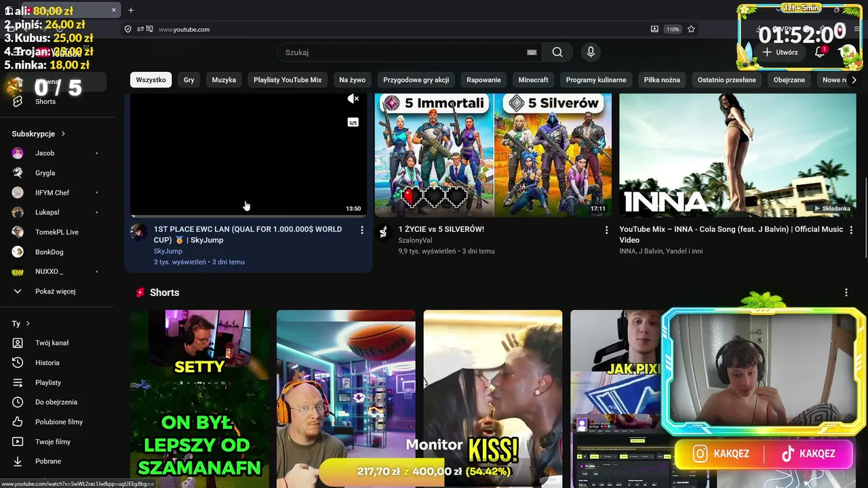868x488 pixels.
Task: Open YouTube notifications bell
Action: tap(819, 52)
